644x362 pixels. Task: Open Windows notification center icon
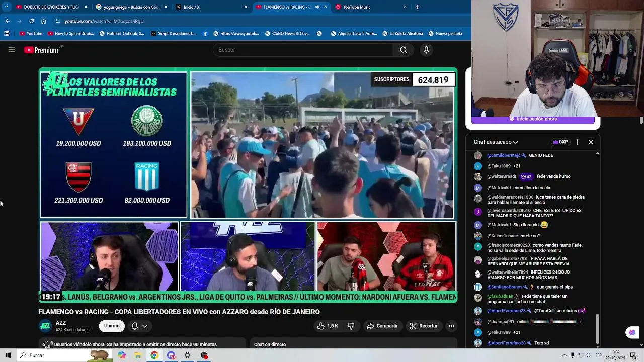coord(633,355)
